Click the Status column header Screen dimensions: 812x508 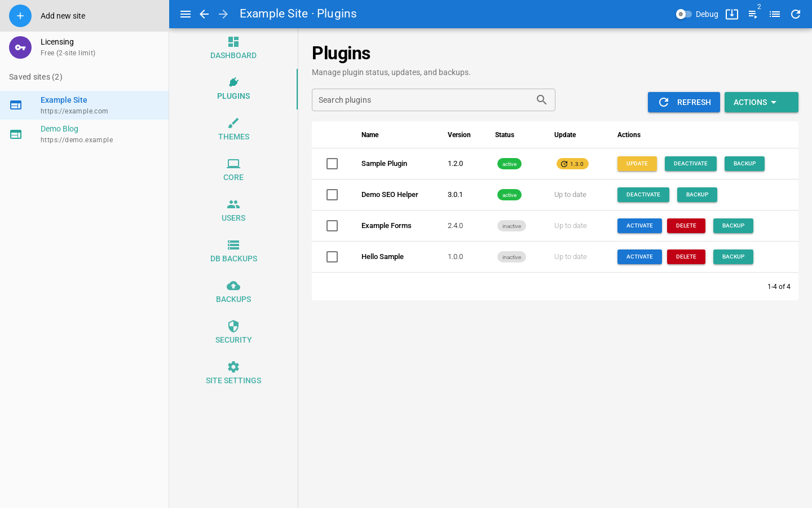(505, 135)
